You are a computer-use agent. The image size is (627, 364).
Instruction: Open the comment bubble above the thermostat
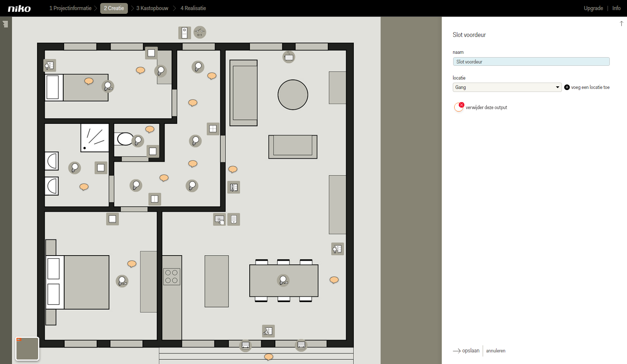click(x=233, y=169)
